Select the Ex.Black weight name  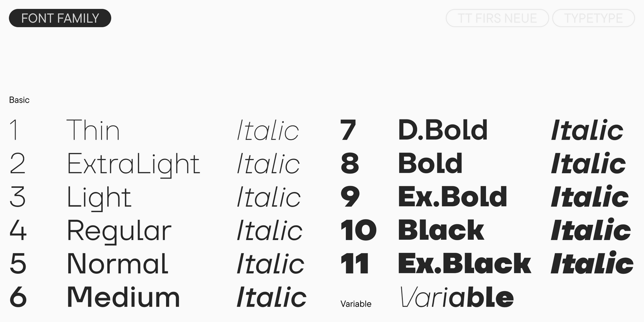coord(465,264)
